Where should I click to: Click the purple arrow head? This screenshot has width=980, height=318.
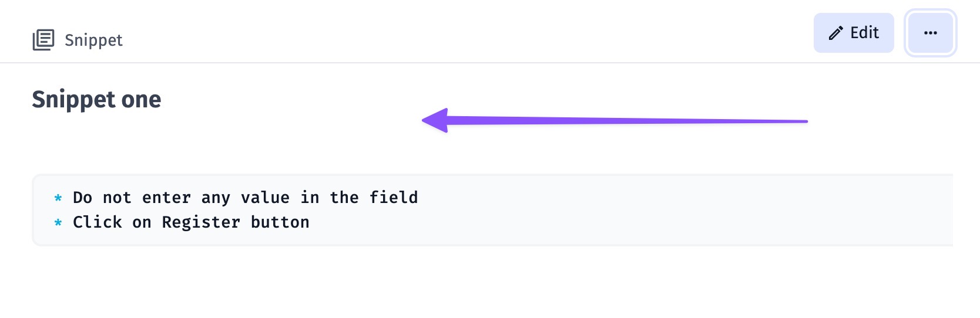click(x=435, y=120)
